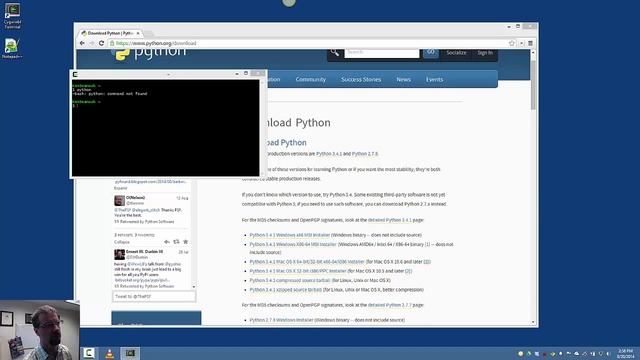Open the Chrome menu (hamburger icon)
Viewport: 640px width, 360px height.
(530, 43)
